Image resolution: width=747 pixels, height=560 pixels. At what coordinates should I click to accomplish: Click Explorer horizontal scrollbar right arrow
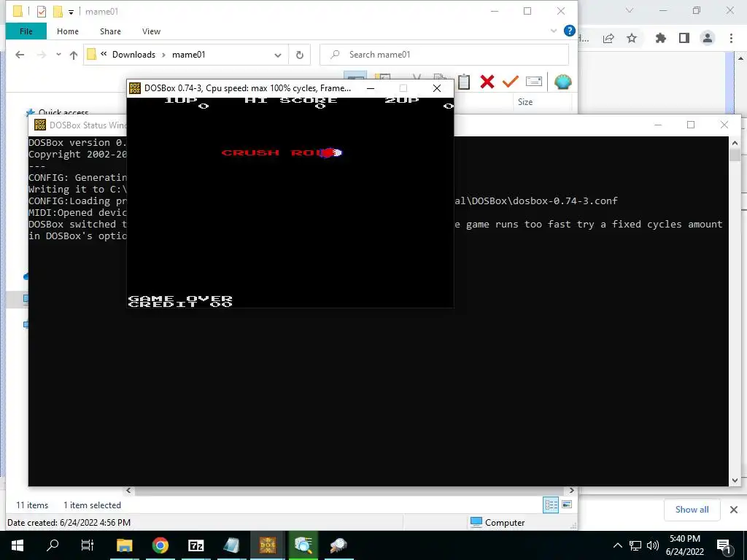[572, 491]
